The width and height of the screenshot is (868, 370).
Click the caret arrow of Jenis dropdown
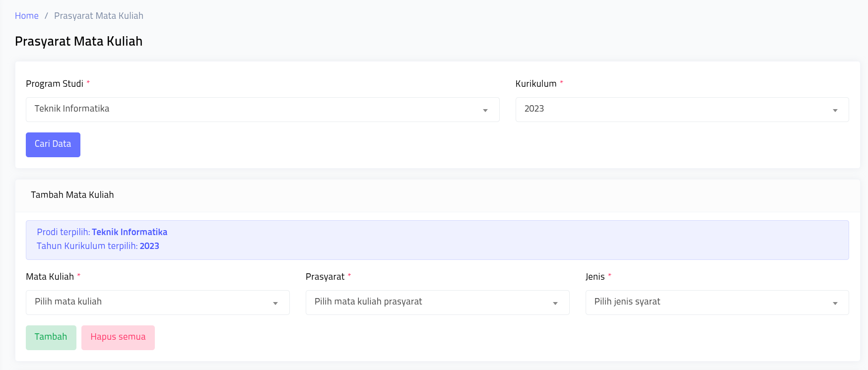835,303
